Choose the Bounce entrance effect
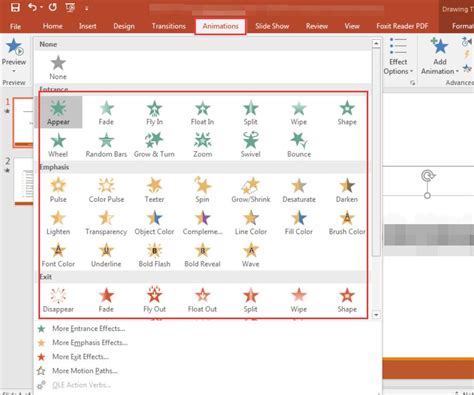The image size is (474, 395). click(x=299, y=145)
